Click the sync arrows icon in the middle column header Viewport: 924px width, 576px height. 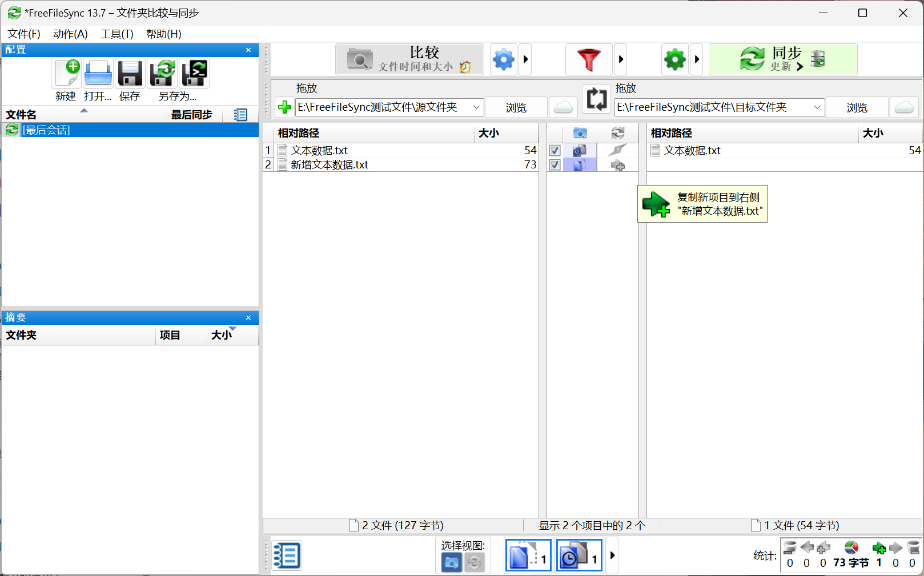pyautogui.click(x=617, y=133)
